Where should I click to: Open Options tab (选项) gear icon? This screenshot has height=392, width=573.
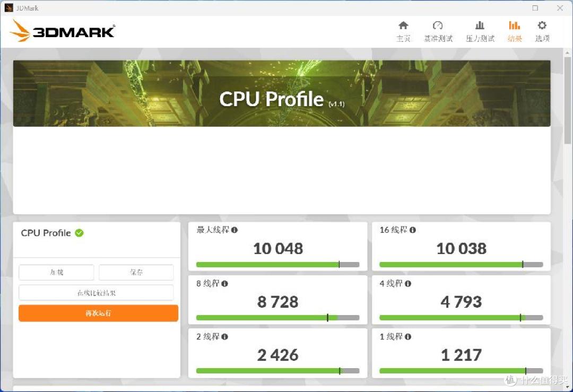(542, 25)
